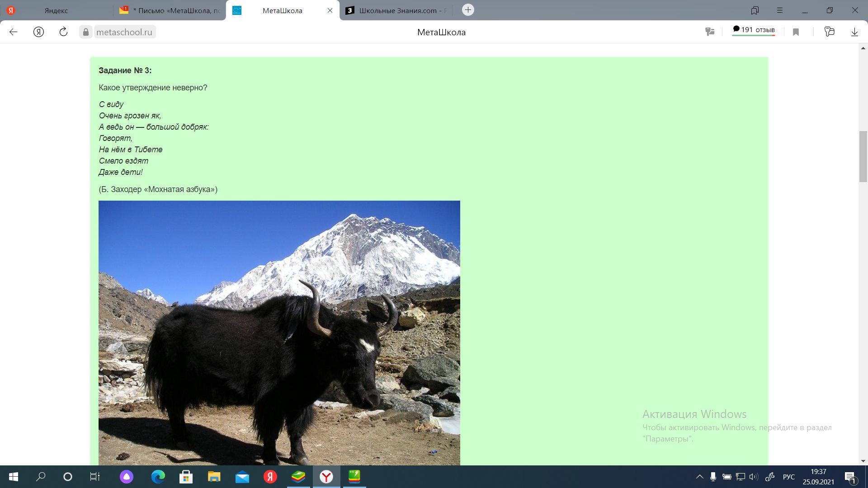Open Yandex home via Я button

click(x=38, y=32)
